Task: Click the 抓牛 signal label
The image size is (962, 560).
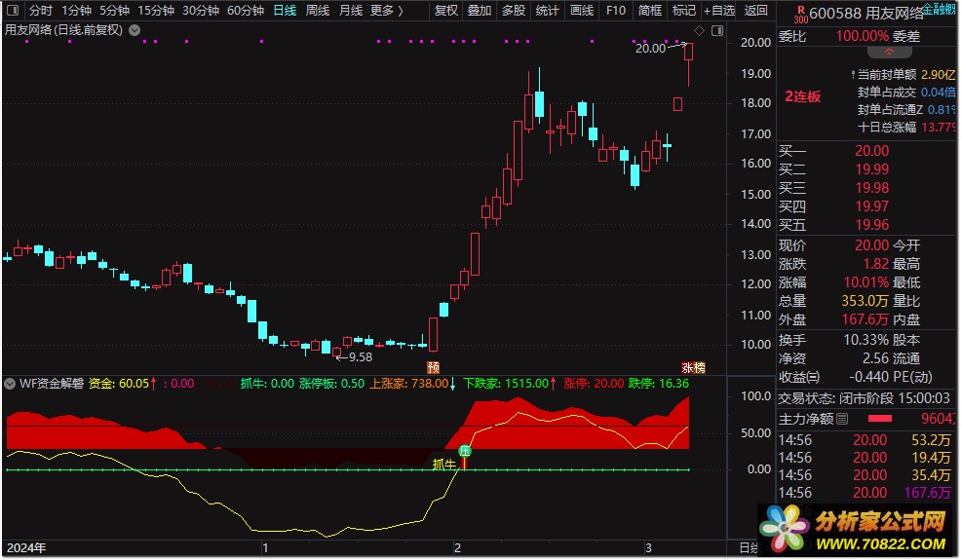Action: tap(444, 465)
